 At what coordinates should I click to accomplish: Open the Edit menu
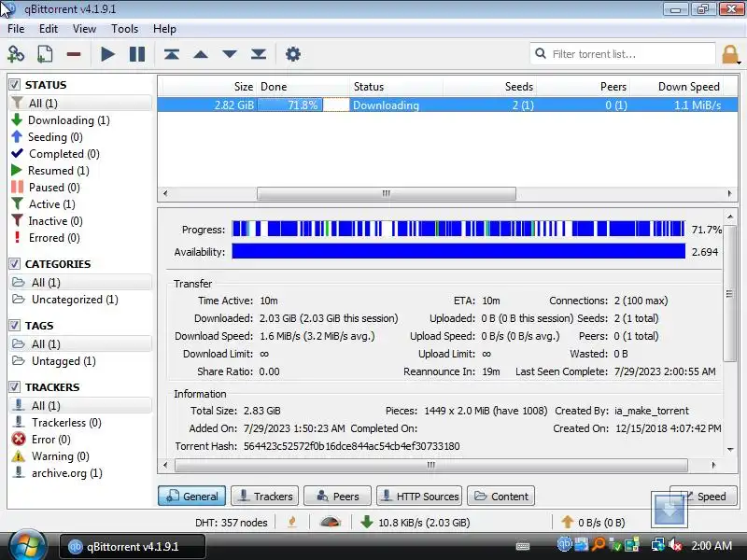pos(49,29)
